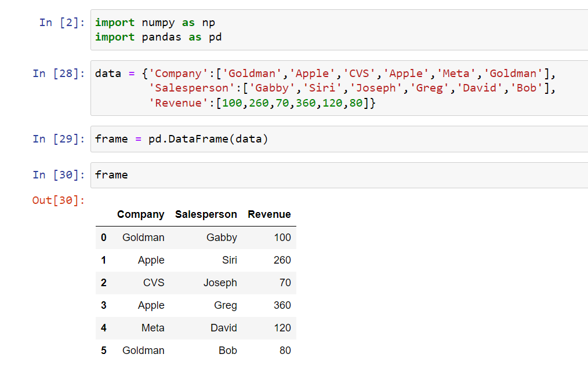Click the Siri cell in the table
The height and width of the screenshot is (376, 588).
click(230, 260)
